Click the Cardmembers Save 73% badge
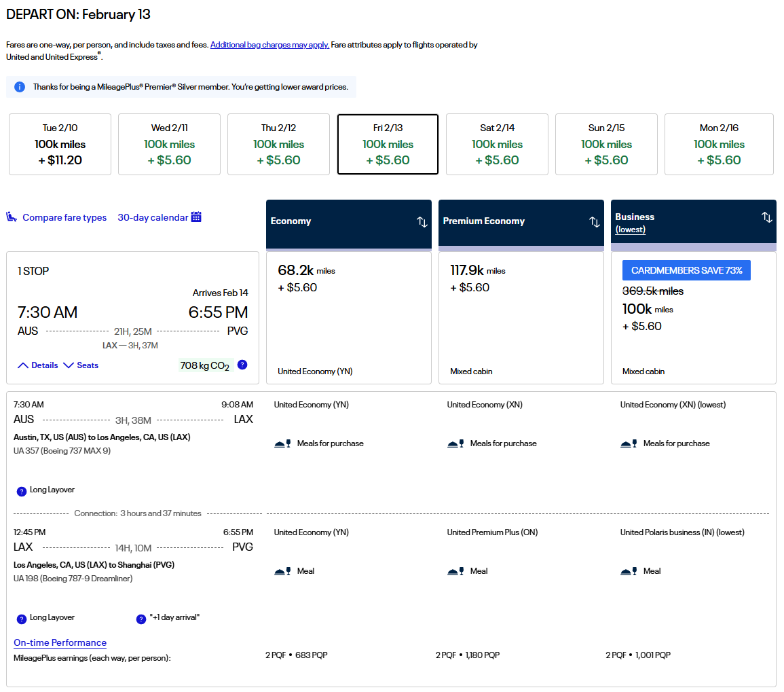 [686, 270]
